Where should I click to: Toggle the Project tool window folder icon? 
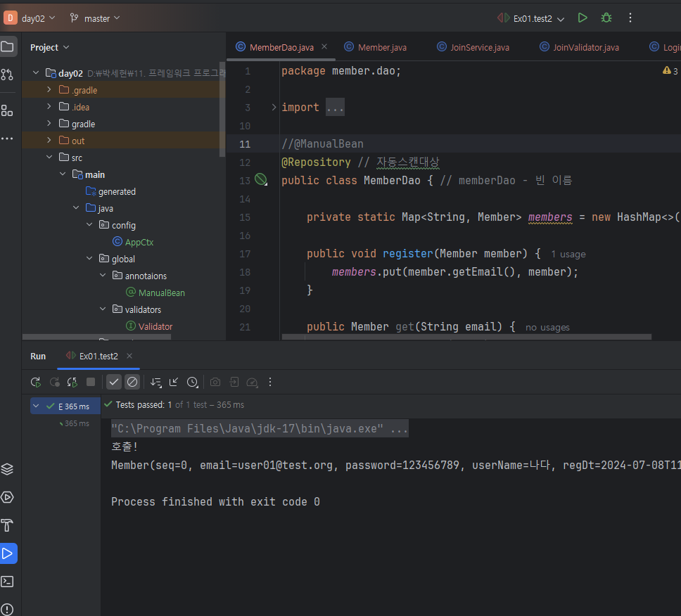pyautogui.click(x=8, y=47)
